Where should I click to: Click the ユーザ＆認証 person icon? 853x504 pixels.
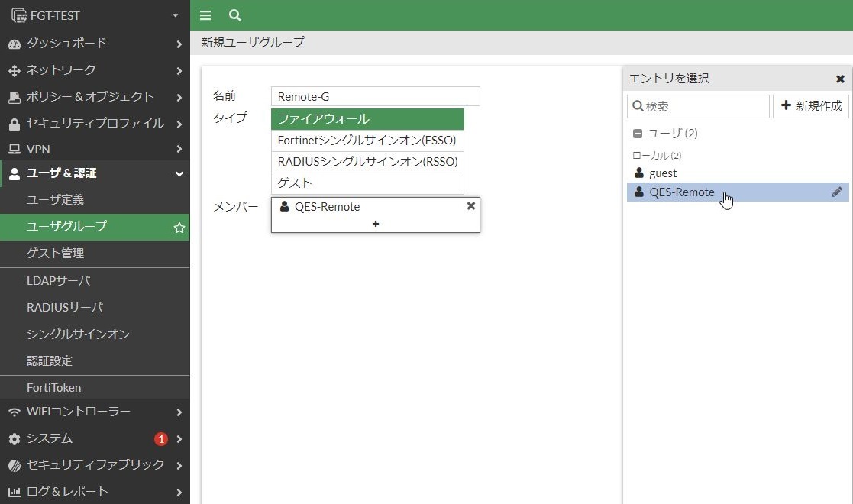(x=15, y=173)
